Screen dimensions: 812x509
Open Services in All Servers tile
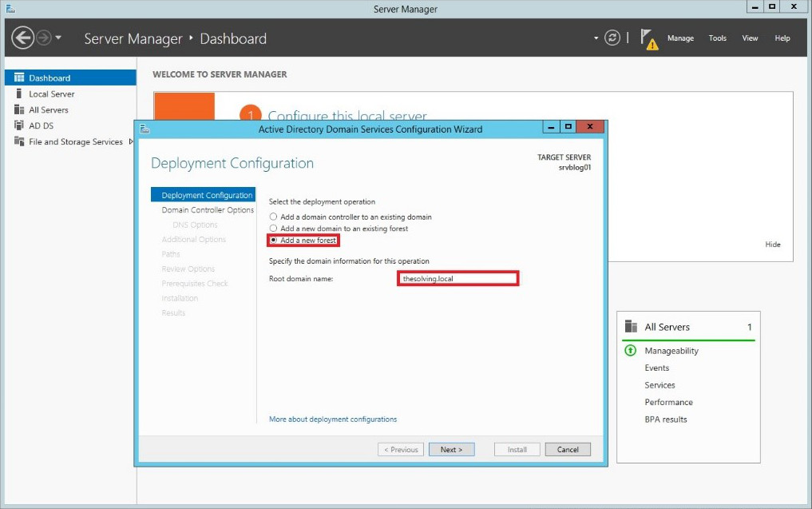point(660,385)
